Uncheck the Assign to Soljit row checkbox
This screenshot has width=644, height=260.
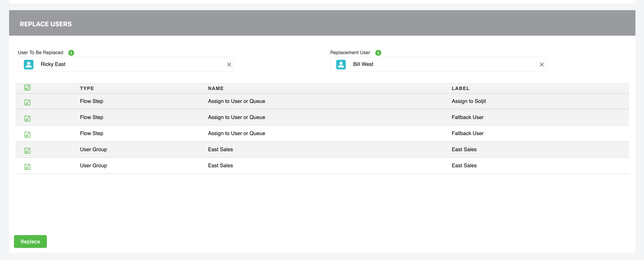(27, 102)
